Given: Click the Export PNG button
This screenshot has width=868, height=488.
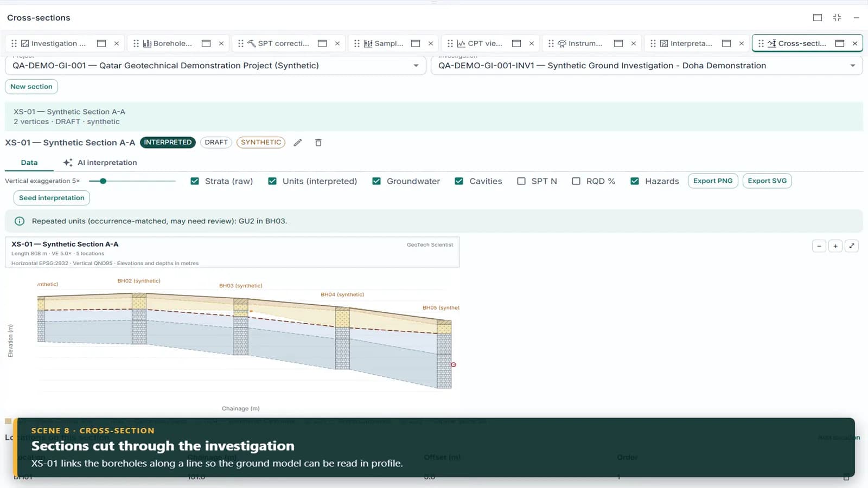Looking at the screenshot, I should (713, 181).
